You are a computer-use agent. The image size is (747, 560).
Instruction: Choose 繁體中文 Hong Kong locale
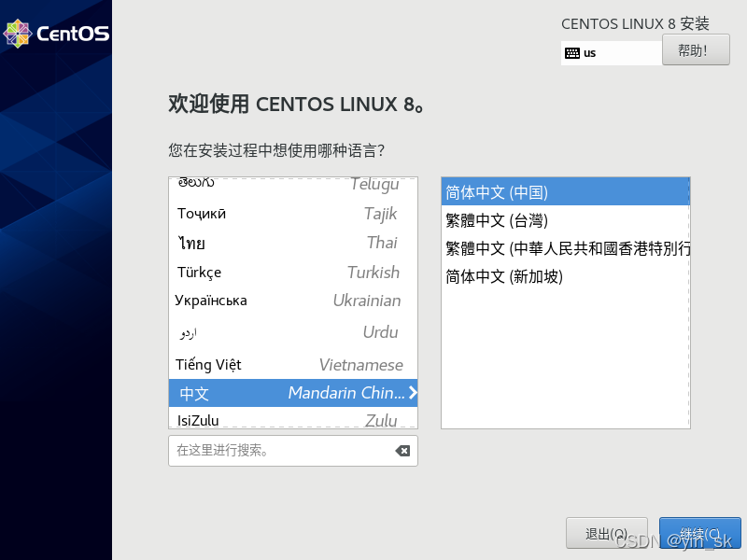pyautogui.click(x=566, y=248)
